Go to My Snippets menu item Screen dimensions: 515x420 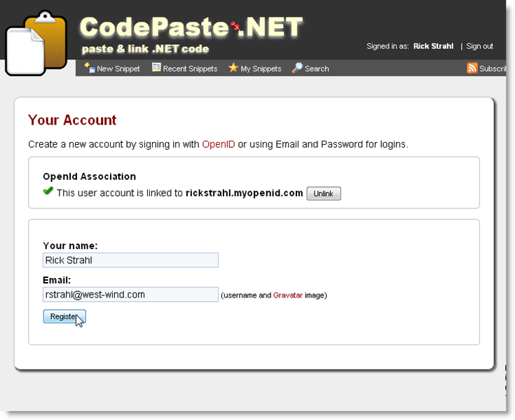(x=255, y=69)
